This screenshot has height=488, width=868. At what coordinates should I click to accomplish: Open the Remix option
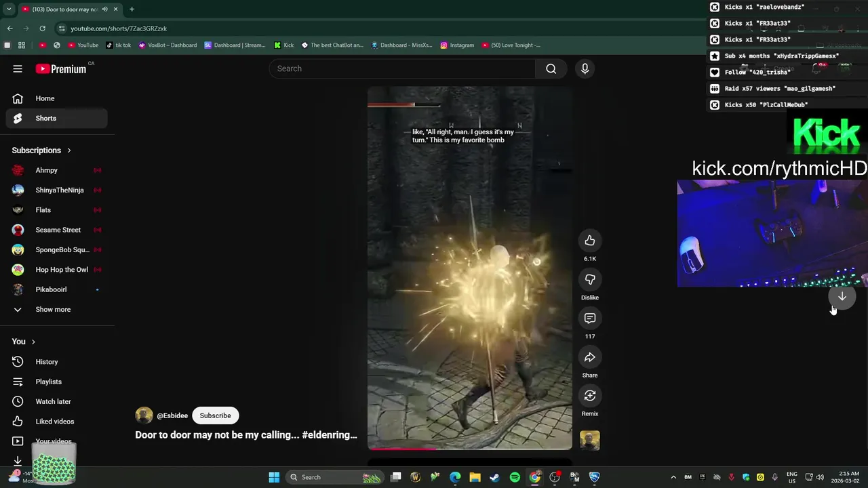pyautogui.click(x=590, y=396)
